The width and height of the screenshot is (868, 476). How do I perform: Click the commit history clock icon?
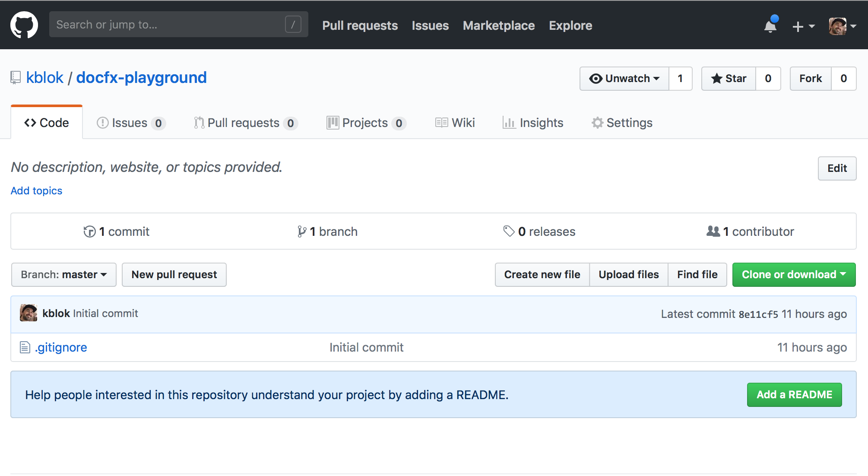[x=89, y=232]
